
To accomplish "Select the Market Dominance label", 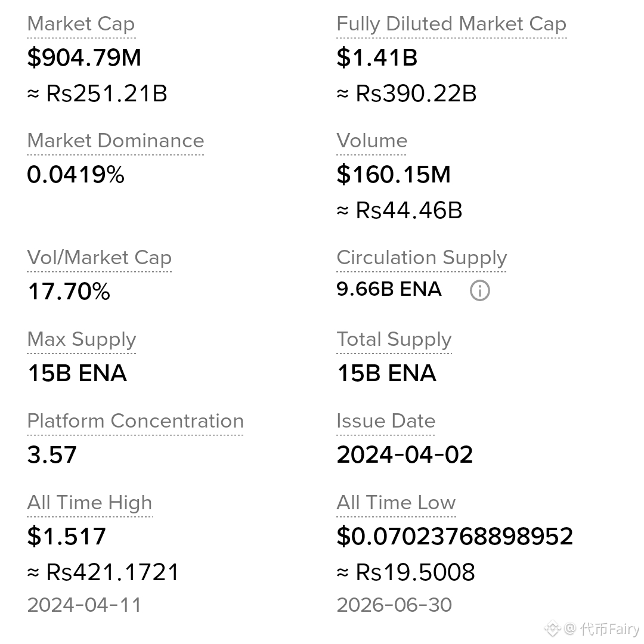I will 116,141.
